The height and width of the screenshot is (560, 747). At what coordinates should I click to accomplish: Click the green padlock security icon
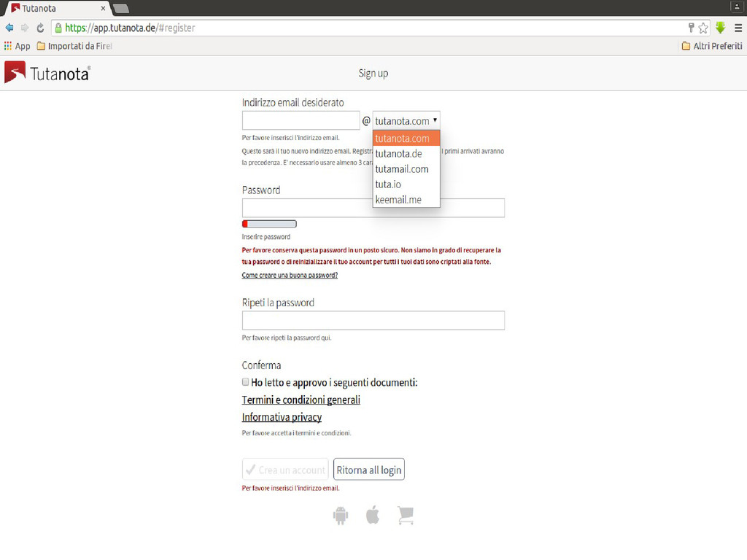click(x=58, y=28)
